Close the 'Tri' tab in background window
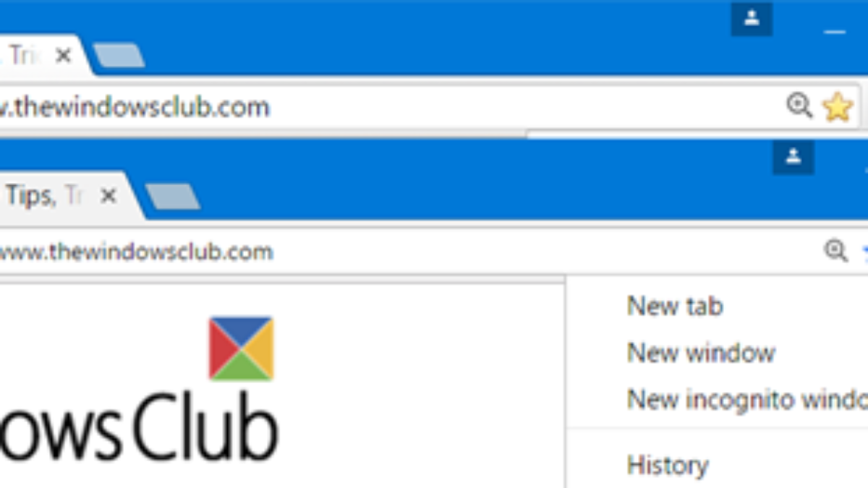Viewport: 868px width, 488px height. tap(64, 55)
